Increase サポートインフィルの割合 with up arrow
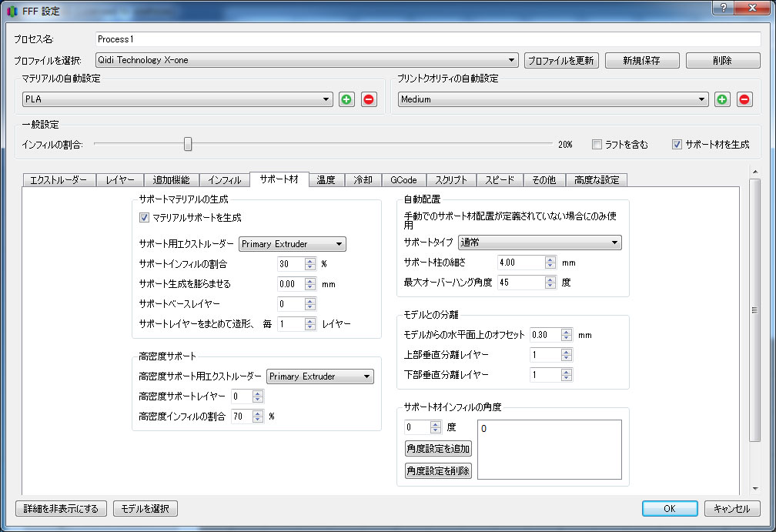The width and height of the screenshot is (776, 532). pos(310,260)
